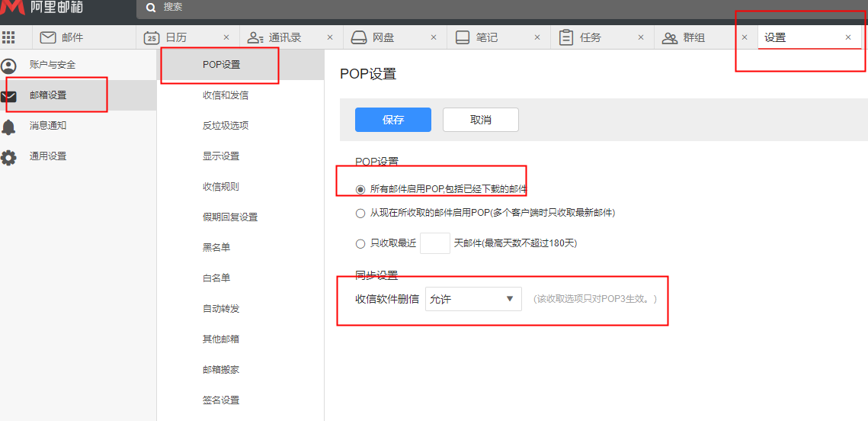Image resolution: width=868 pixels, height=421 pixels.
Task: Select the 只收取最近 days radio option
Action: 360,244
